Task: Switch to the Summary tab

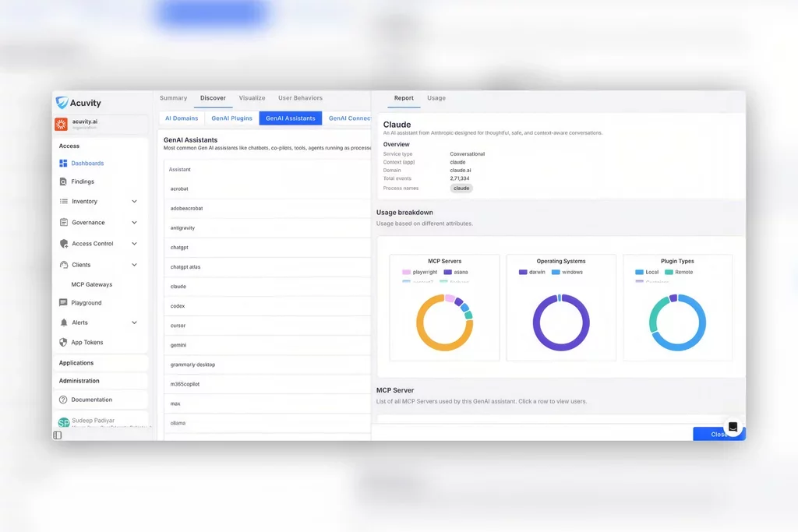Action: click(x=173, y=98)
